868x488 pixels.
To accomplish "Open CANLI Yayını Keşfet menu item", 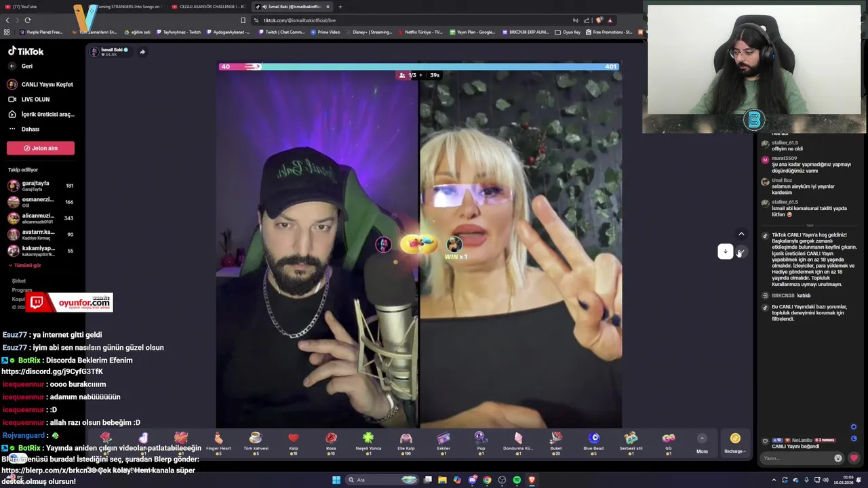I will point(40,85).
